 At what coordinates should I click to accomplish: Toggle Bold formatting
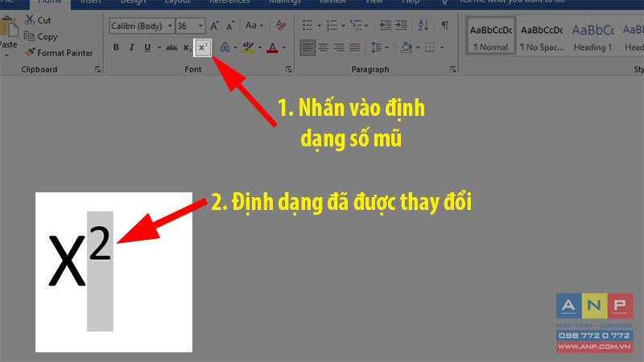(x=116, y=47)
